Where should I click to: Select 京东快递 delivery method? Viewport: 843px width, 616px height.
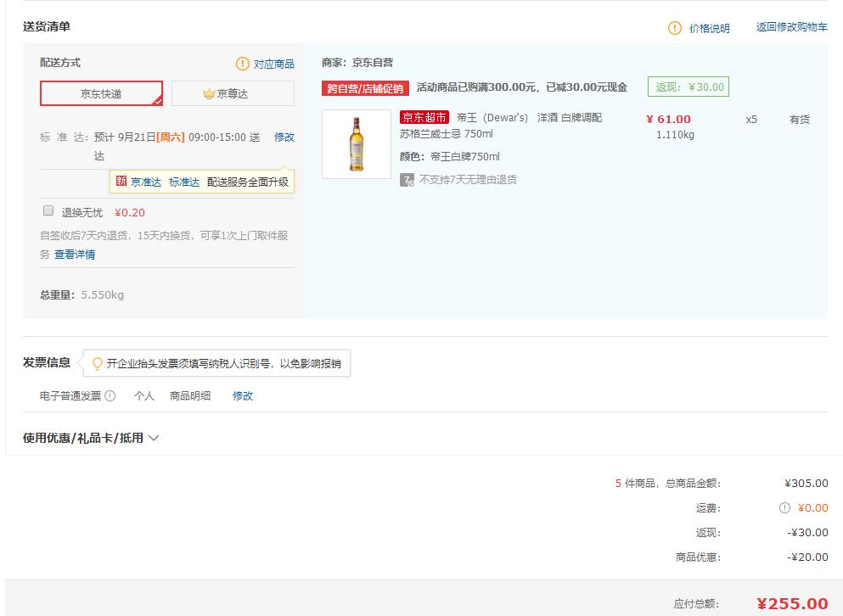click(x=101, y=93)
